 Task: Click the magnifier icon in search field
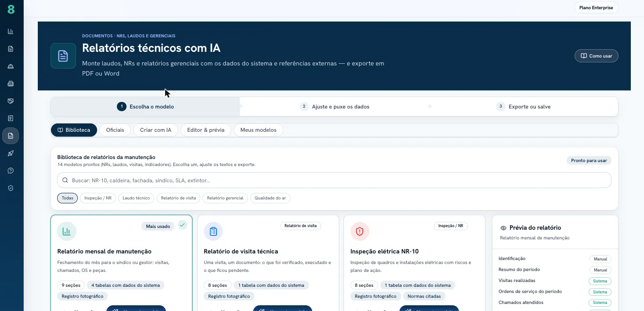click(65, 180)
